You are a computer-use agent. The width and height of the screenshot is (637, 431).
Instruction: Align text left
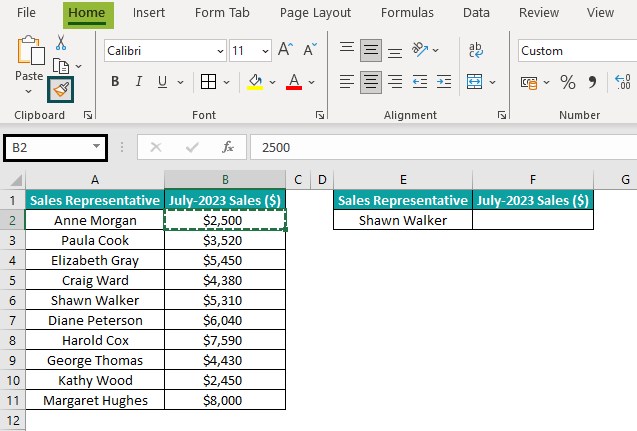(x=347, y=82)
